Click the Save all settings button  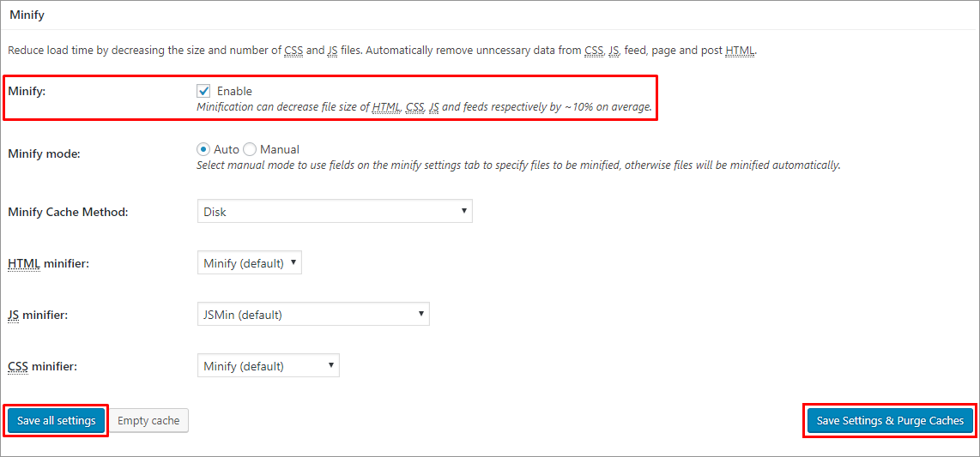(57, 420)
